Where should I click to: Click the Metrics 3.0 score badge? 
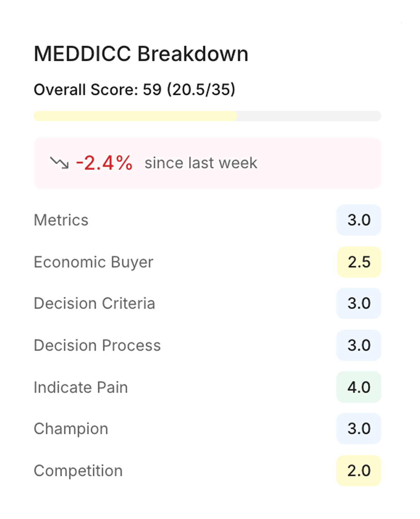[x=358, y=220]
